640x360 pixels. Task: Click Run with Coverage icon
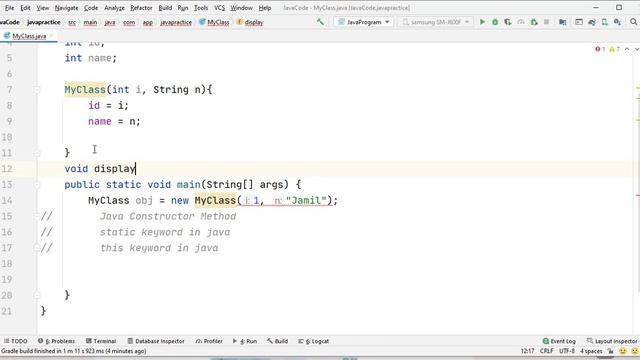point(508,22)
